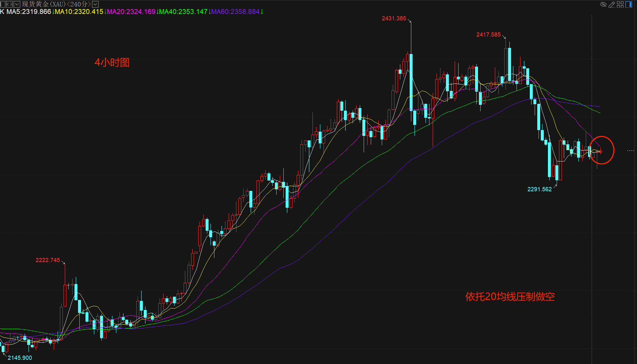Click the left-right arrows navigation icon
637x364 pixels.
9,4
